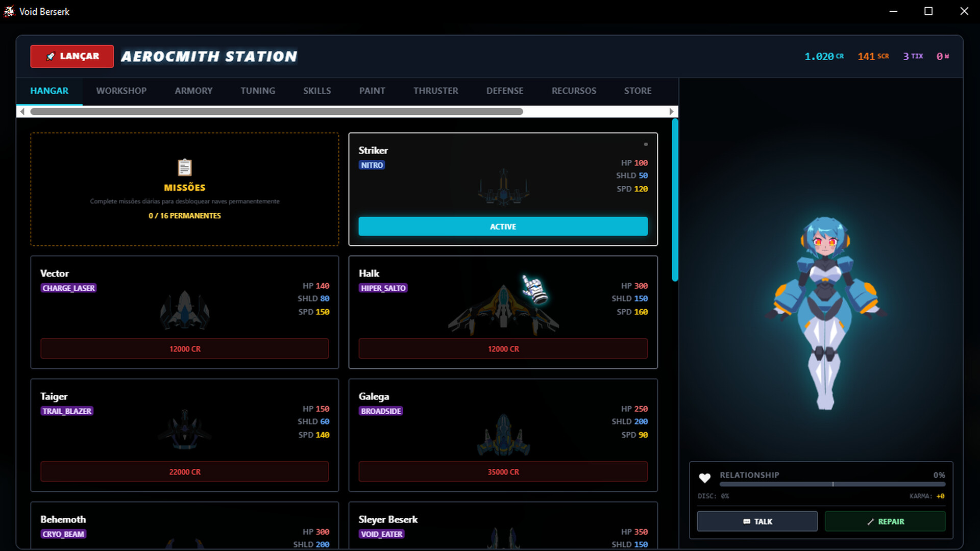Open the DEFENSE tab
Viewport: 980px width, 551px height.
coord(505,91)
